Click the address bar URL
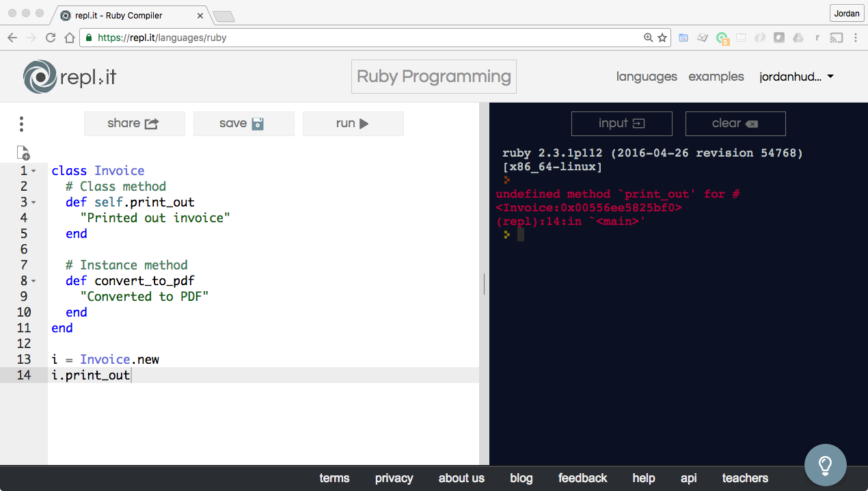This screenshot has height=491, width=868. [x=162, y=38]
